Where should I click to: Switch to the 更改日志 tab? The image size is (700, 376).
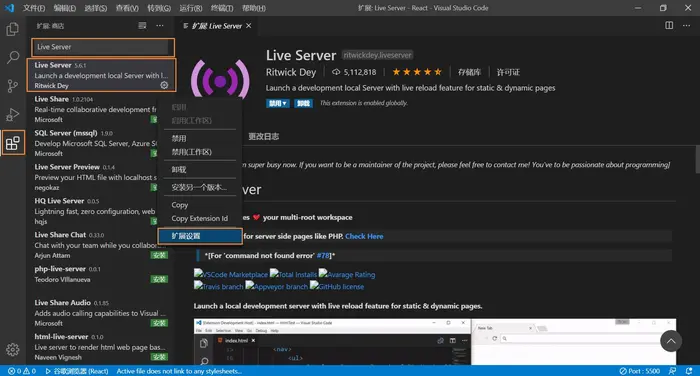(x=263, y=137)
